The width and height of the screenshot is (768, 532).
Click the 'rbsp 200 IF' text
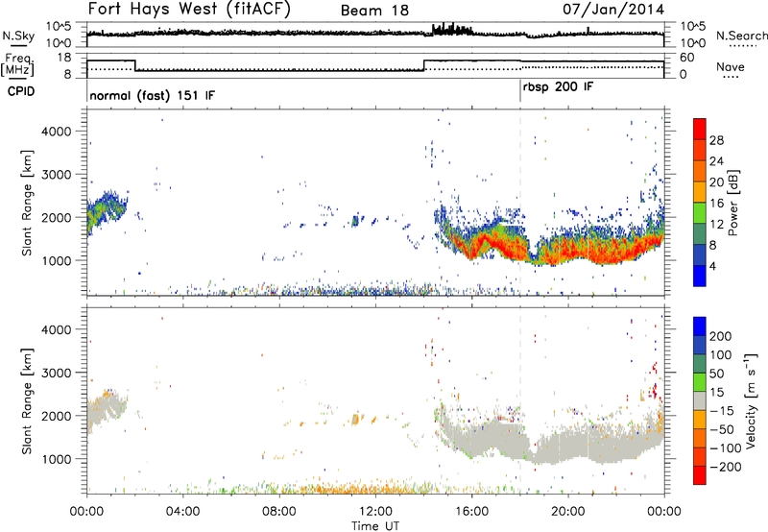(558, 87)
